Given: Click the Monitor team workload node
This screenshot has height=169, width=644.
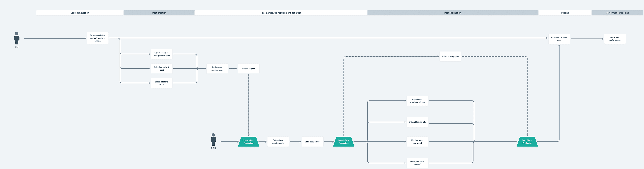Looking at the screenshot, I should (x=418, y=142).
